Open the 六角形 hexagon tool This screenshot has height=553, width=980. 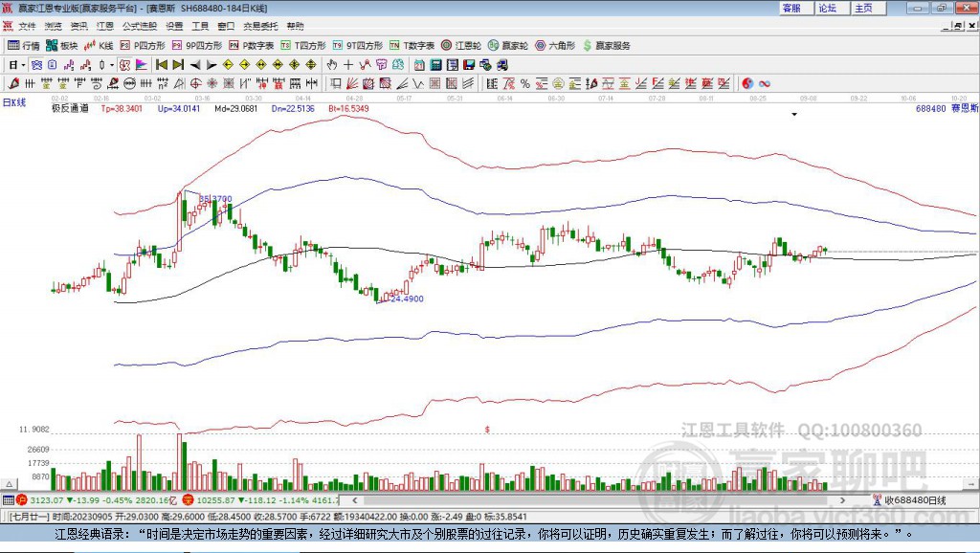[554, 46]
